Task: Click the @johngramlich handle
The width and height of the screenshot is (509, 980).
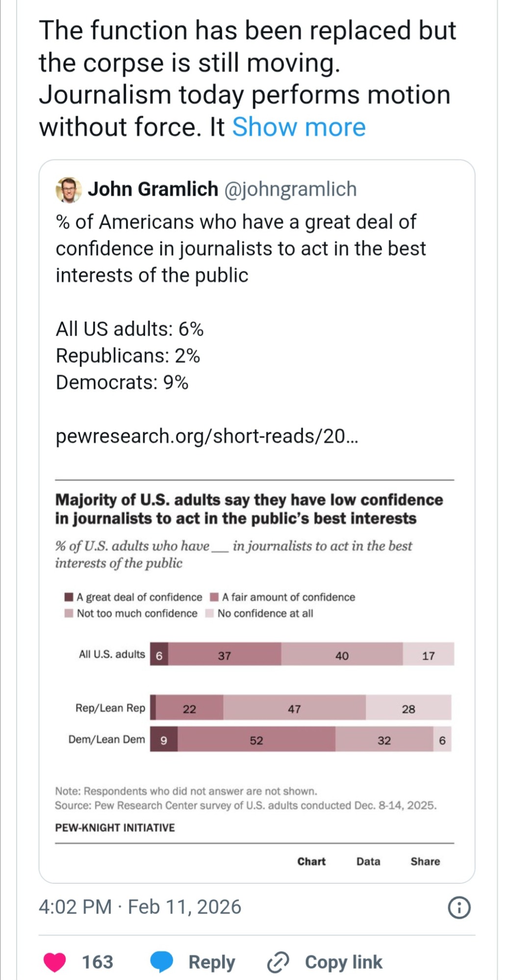Action: 290,189
